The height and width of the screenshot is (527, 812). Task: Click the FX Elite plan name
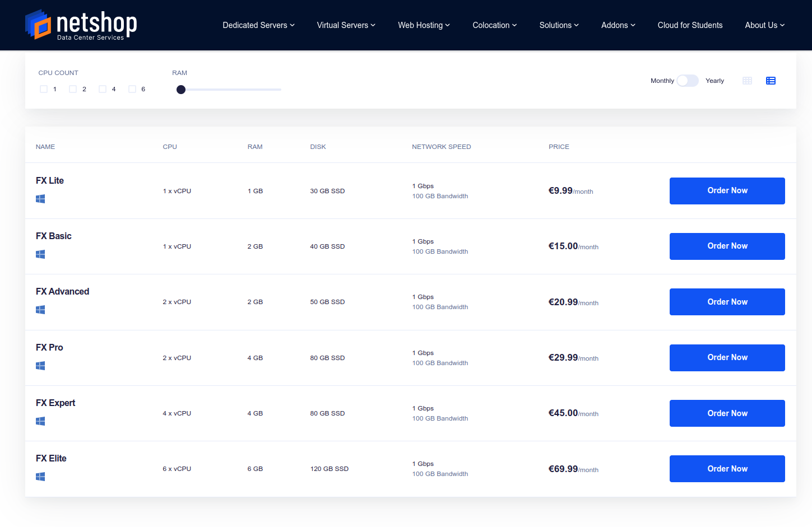pos(51,458)
